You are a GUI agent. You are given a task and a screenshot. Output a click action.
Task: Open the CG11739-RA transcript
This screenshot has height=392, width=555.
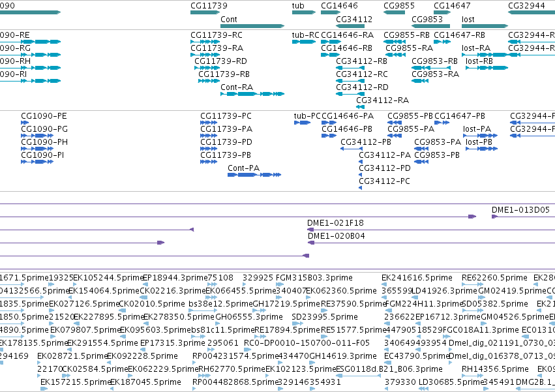[x=217, y=48]
